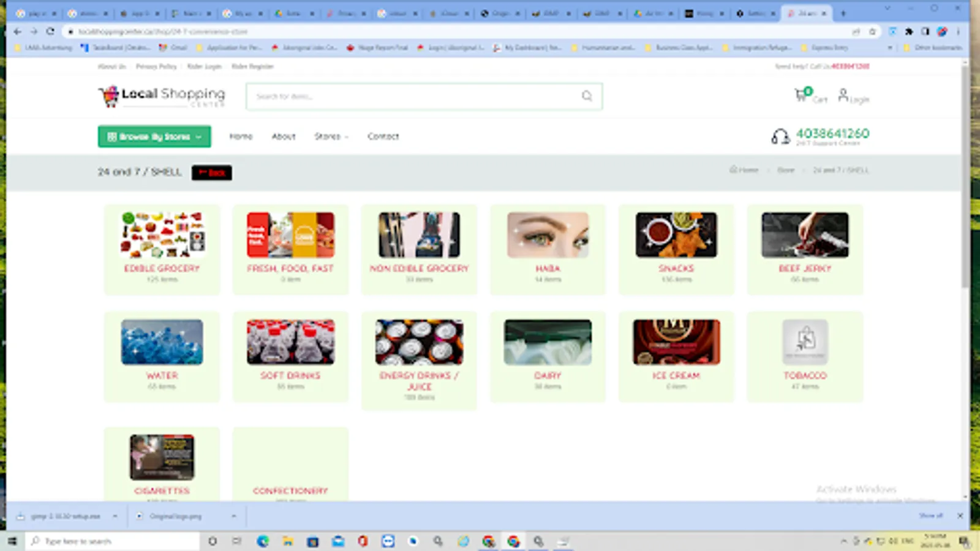Open the Contact nav item
Screen dimensions: 980x551
pyautogui.click(x=383, y=137)
